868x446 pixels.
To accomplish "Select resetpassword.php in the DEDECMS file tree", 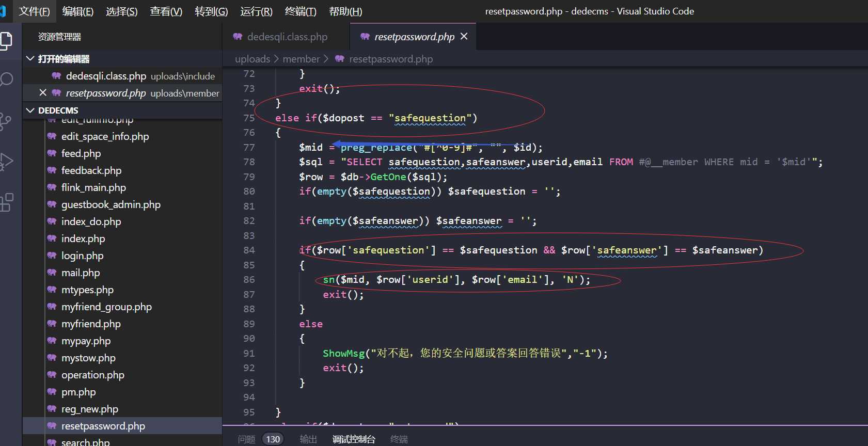I will (x=122, y=426).
